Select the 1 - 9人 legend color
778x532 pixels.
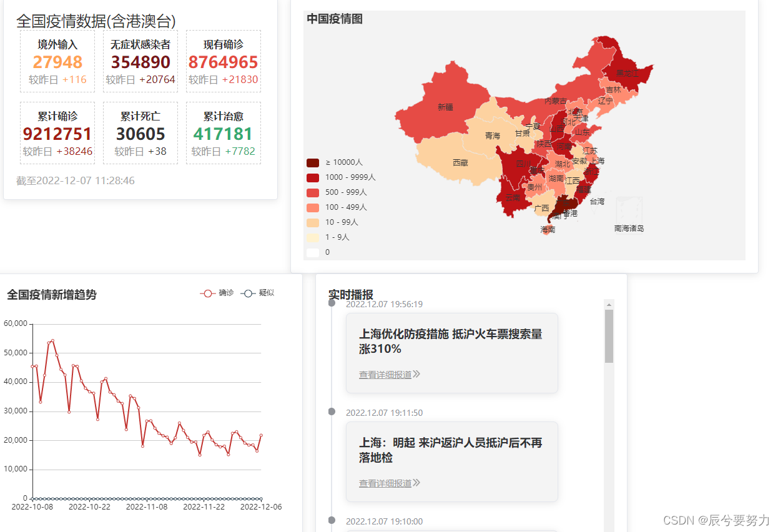[313, 237]
